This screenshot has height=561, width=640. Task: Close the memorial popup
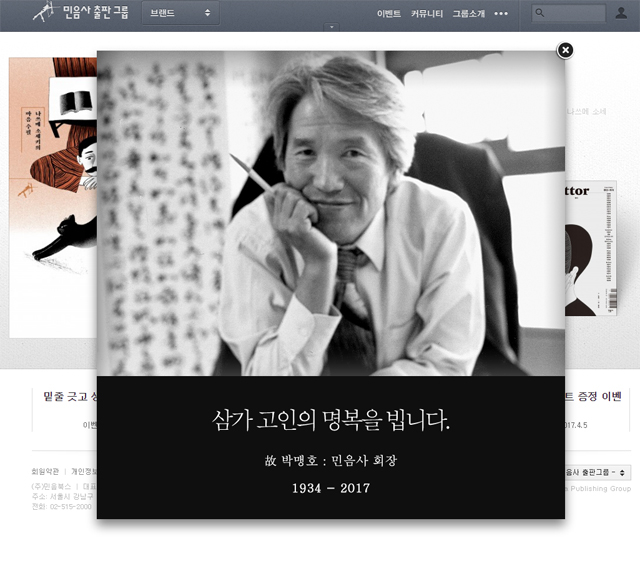click(x=565, y=50)
